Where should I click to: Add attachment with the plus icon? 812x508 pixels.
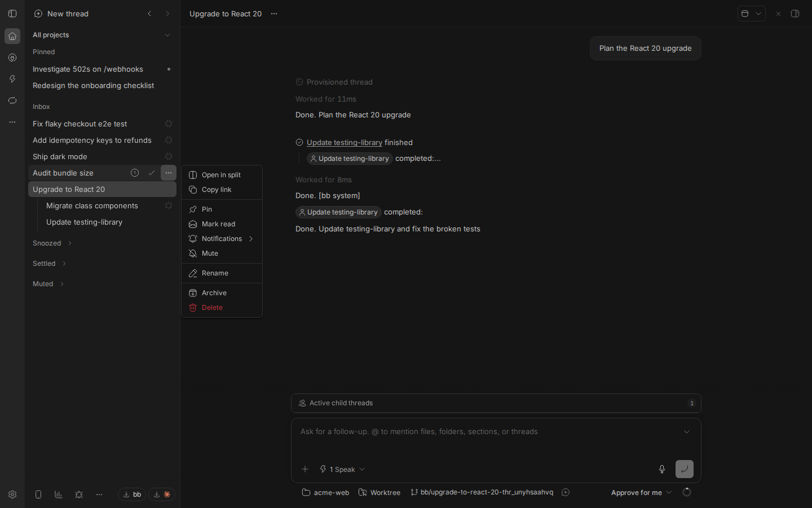pyautogui.click(x=305, y=469)
